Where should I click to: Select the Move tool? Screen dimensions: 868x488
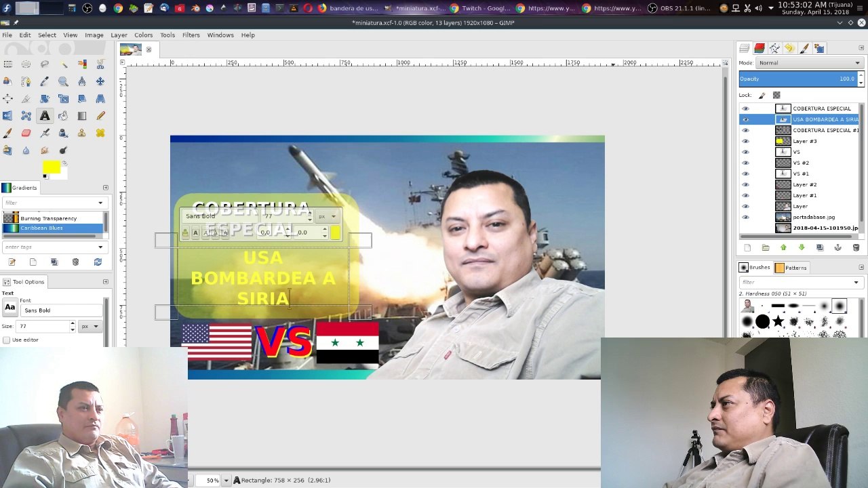click(100, 81)
